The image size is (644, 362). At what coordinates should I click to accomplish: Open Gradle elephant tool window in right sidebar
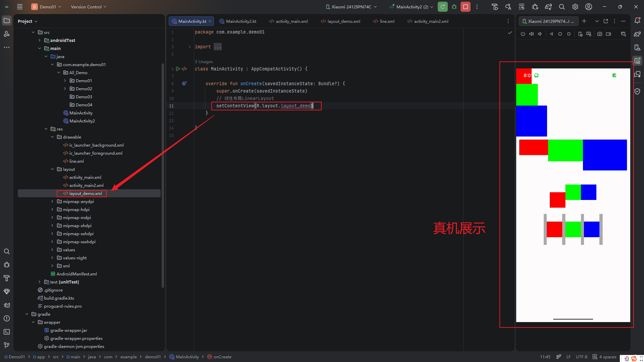click(x=637, y=34)
